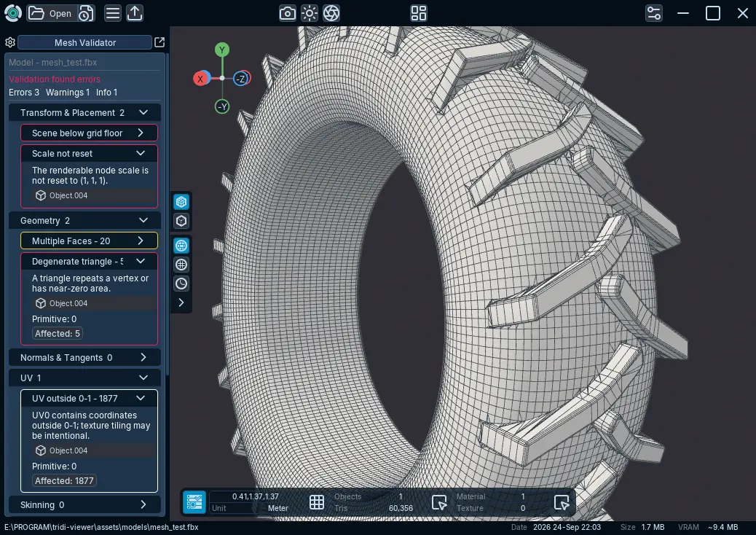
Task: Open lighting sun settings icon
Action: 310,13
